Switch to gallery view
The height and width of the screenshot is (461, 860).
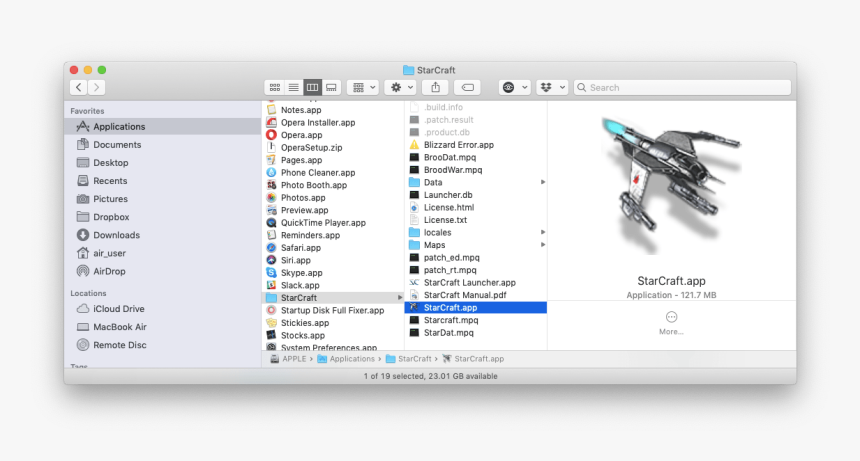[331, 87]
